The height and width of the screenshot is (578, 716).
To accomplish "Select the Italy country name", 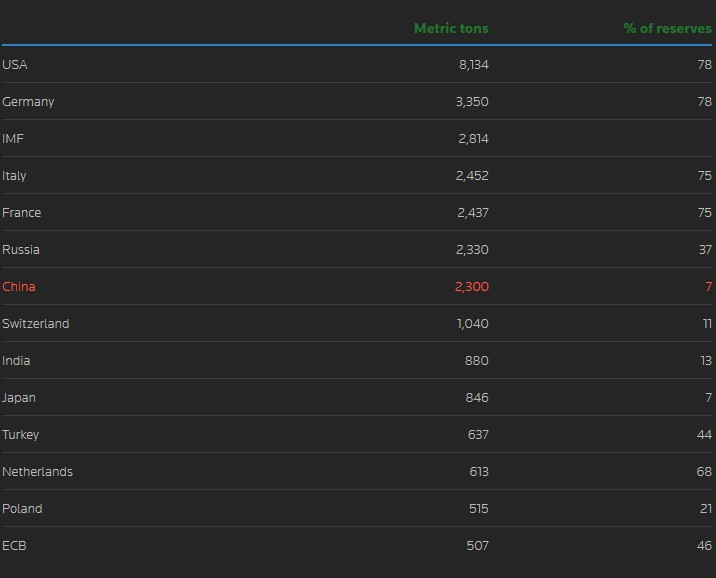I will click(x=14, y=176).
